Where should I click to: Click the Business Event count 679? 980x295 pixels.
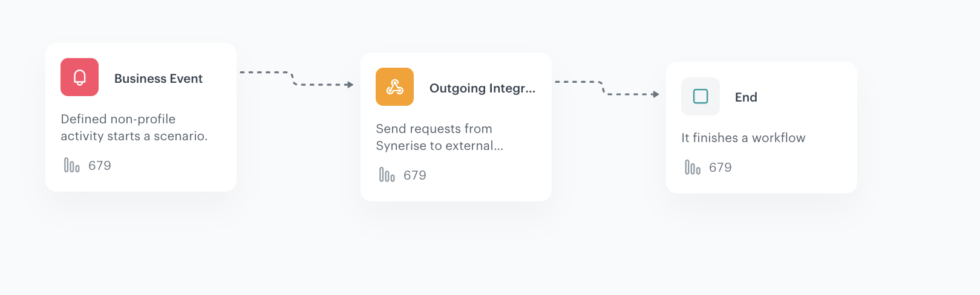100,166
